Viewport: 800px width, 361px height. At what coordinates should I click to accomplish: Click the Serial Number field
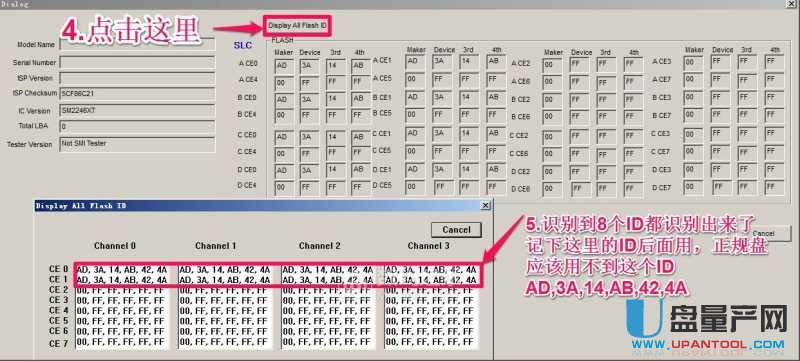click(x=137, y=62)
